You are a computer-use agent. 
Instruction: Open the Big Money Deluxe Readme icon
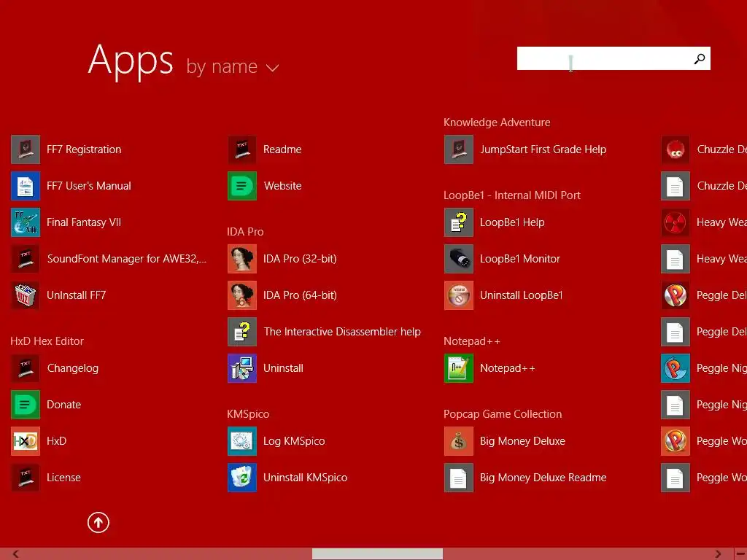[459, 478]
